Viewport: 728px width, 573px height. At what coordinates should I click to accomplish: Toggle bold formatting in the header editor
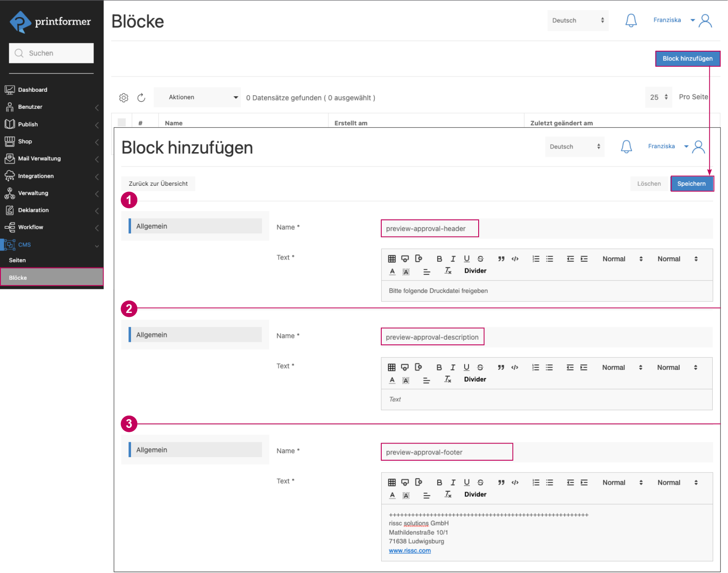pos(439,259)
